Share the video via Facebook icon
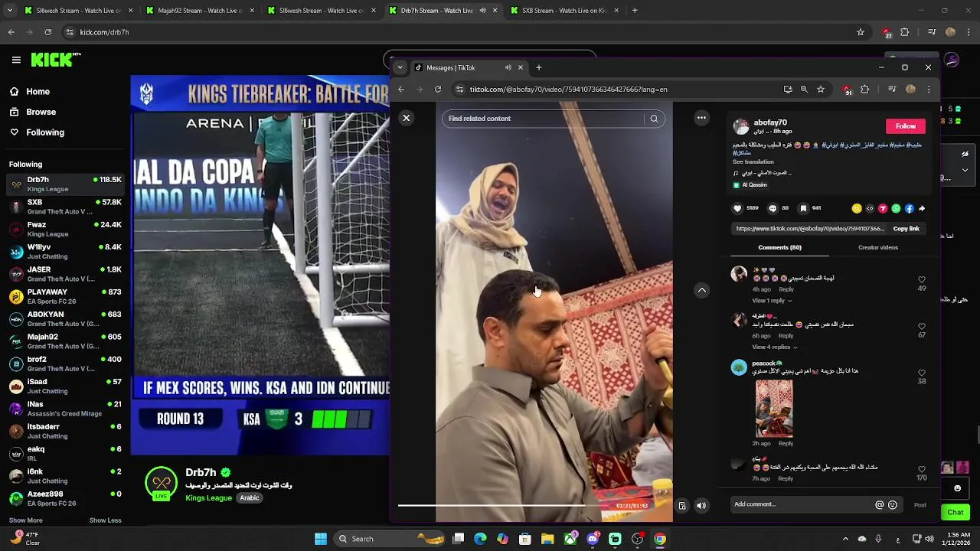 pyautogui.click(x=909, y=208)
